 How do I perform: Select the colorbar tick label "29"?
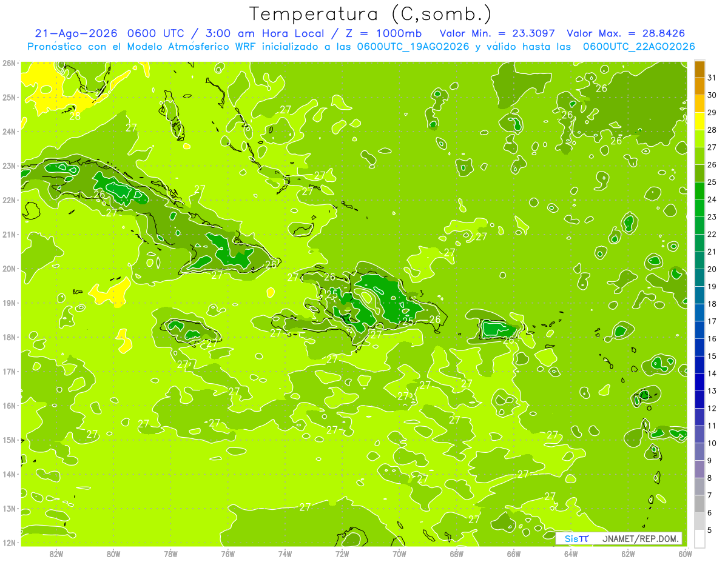click(712, 112)
